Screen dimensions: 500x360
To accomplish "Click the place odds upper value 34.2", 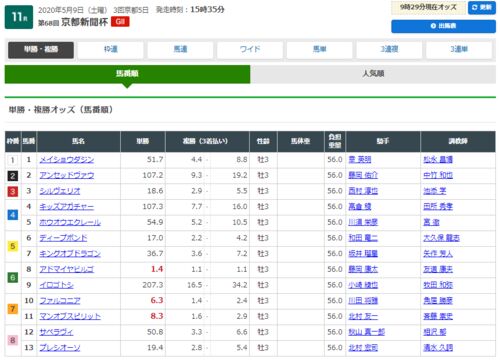I will pyautogui.click(x=240, y=285).
